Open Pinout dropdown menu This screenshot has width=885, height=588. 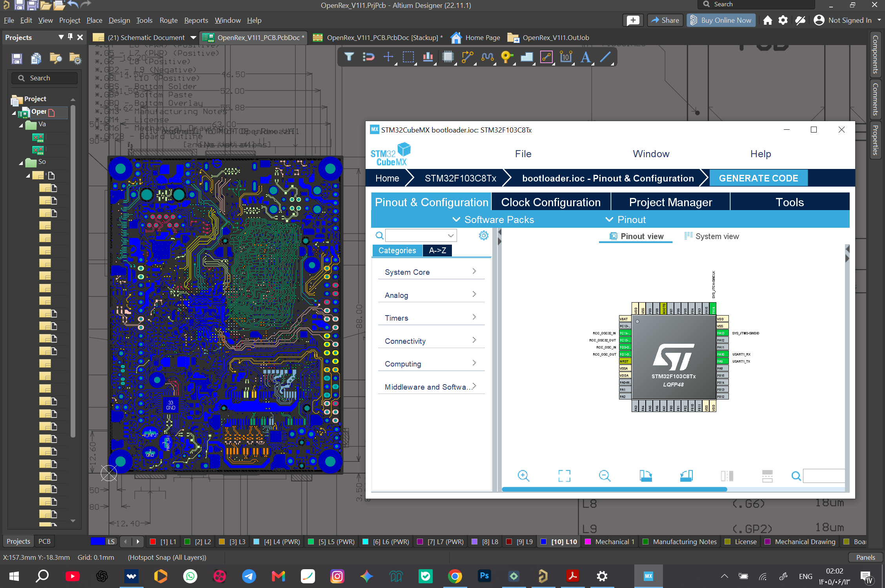coord(626,220)
